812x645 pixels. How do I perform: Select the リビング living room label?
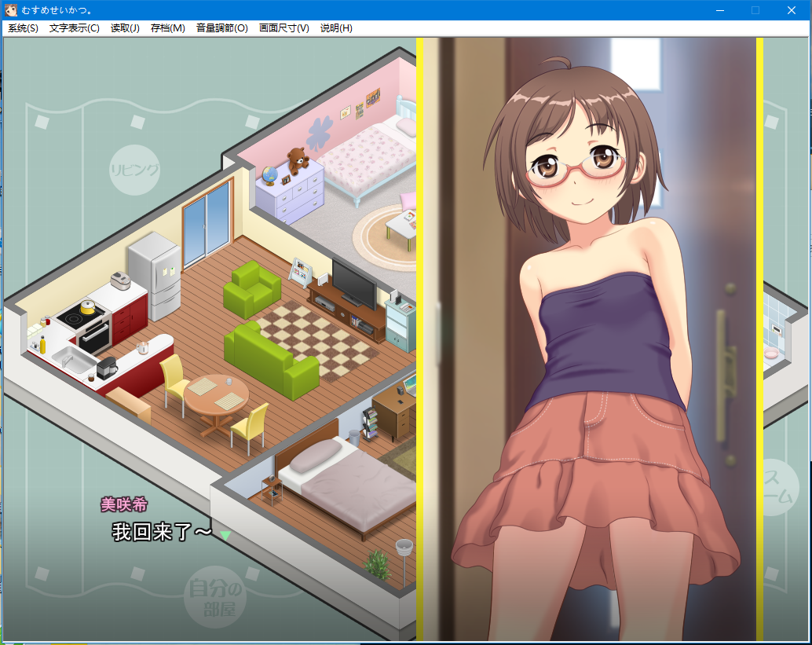click(134, 170)
